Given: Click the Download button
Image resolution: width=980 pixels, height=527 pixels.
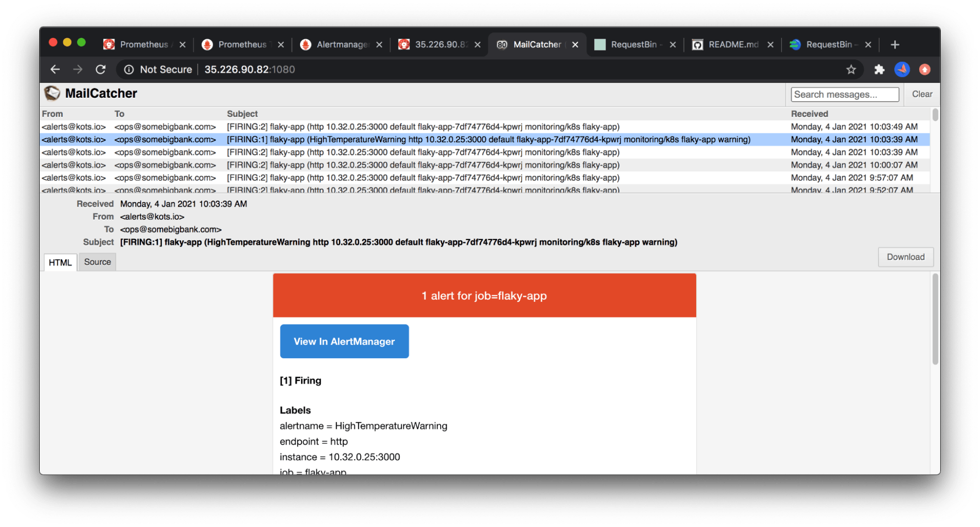Looking at the screenshot, I should [905, 257].
